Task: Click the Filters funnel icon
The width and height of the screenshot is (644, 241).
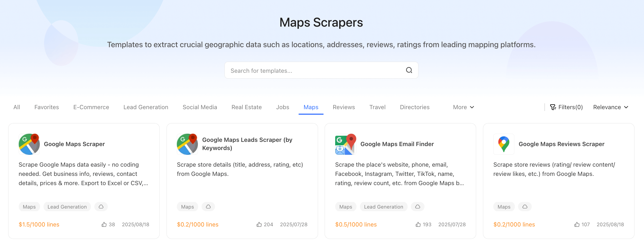Action: pyautogui.click(x=553, y=107)
